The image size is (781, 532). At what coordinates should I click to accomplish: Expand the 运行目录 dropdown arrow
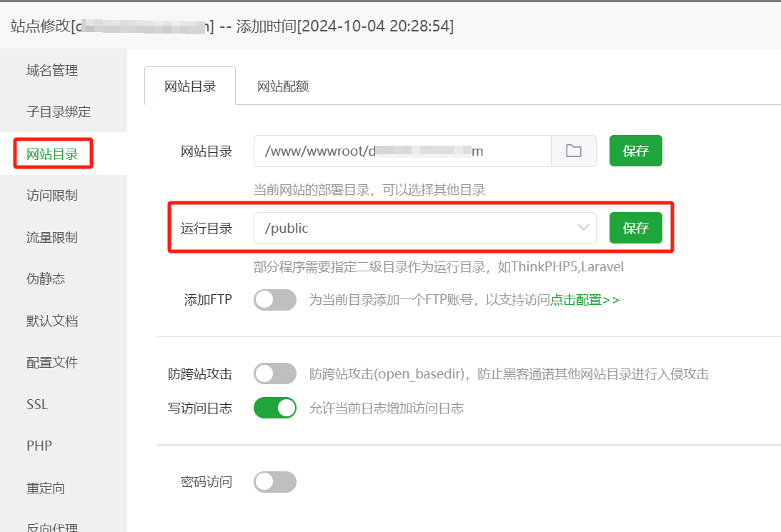[582, 229]
